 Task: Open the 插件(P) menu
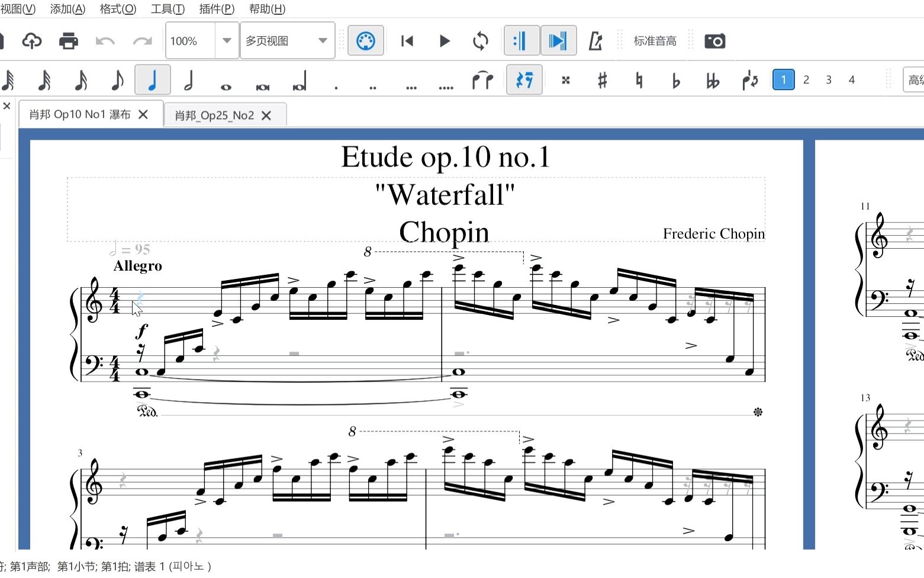pos(217,9)
